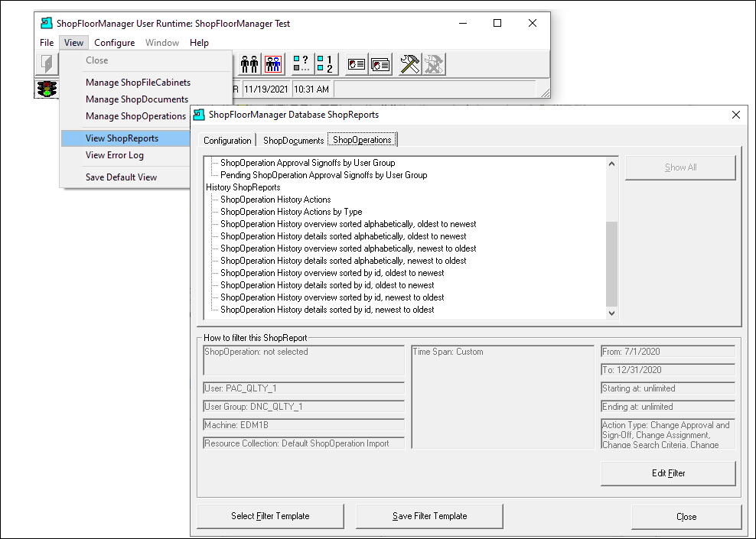Screen dimensions: 756x539
Task: Click the single ID card toolbar icon
Action: [357, 63]
